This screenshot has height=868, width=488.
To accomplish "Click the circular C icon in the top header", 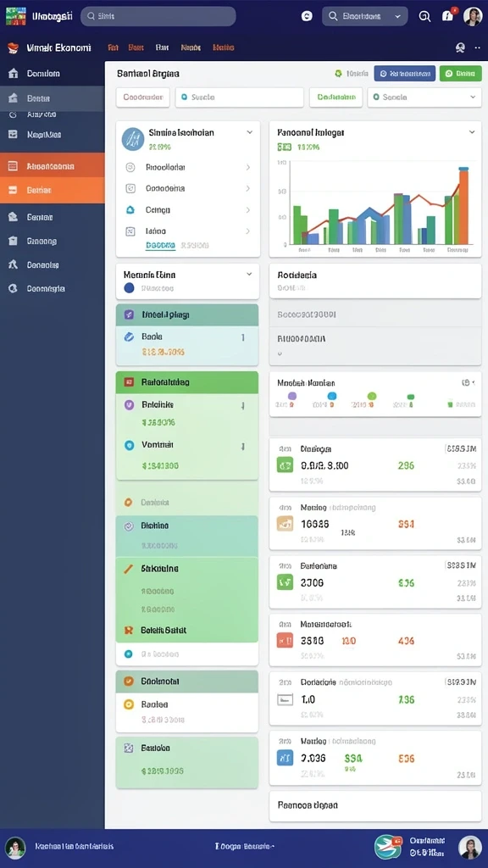I will point(307,16).
